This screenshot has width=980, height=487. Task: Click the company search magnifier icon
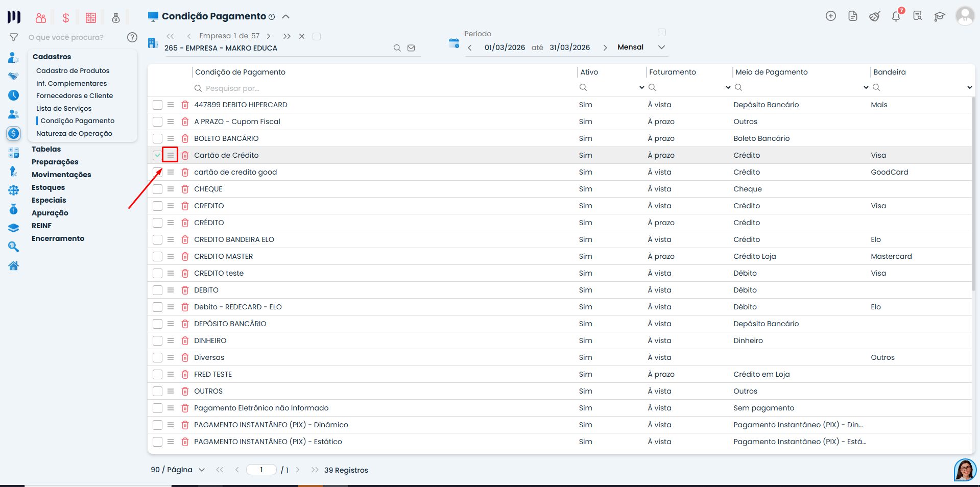(397, 48)
